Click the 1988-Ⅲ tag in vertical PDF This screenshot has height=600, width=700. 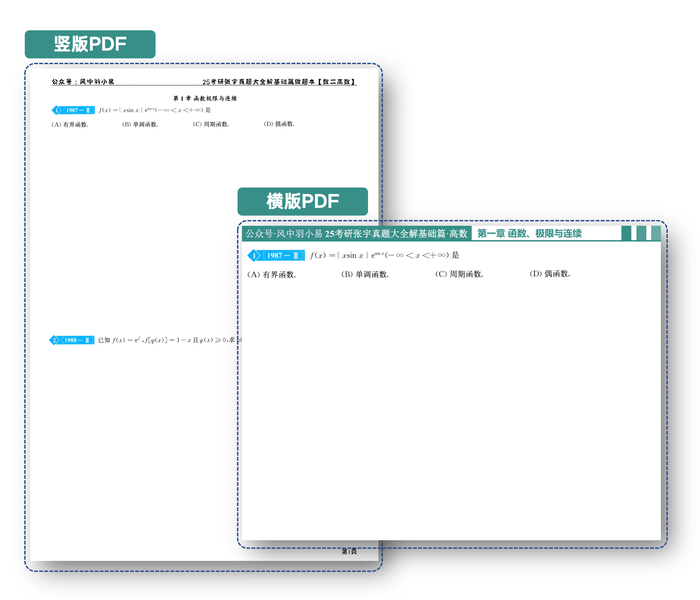coord(77,340)
